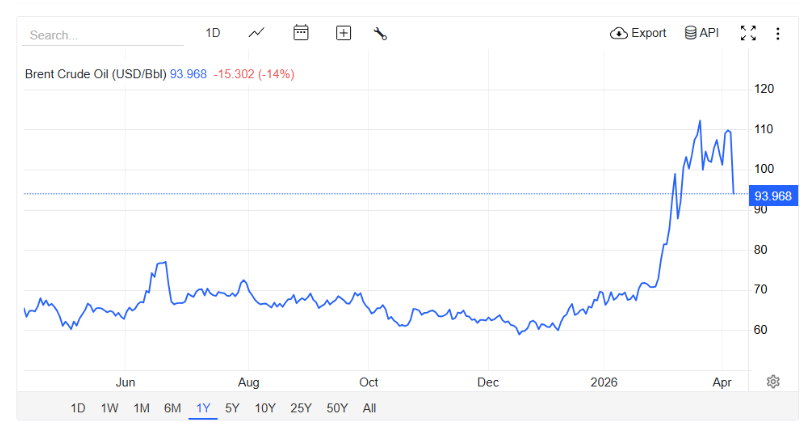Click in the Search input field
Viewport: 811px width, 435px height.
point(100,34)
